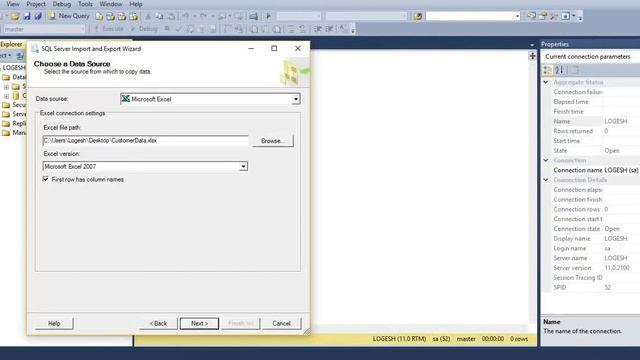
Task: Click the Execute button in the query toolbar
Action: tap(108, 29)
